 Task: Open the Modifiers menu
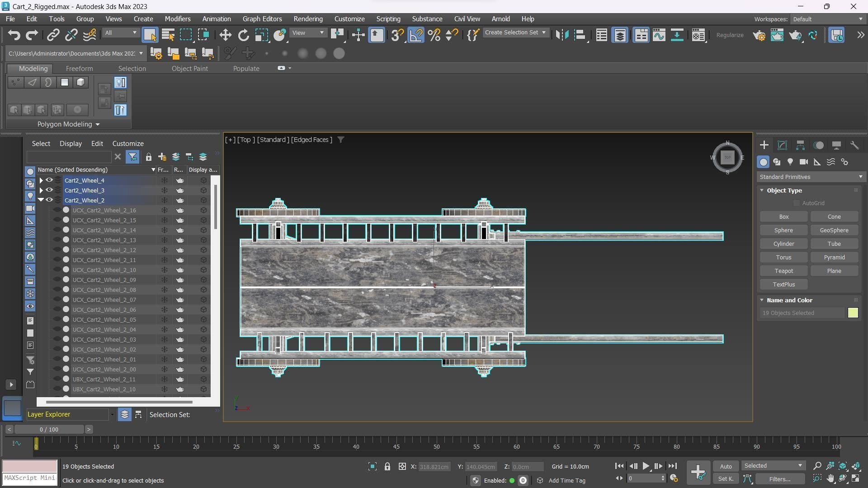(x=177, y=19)
